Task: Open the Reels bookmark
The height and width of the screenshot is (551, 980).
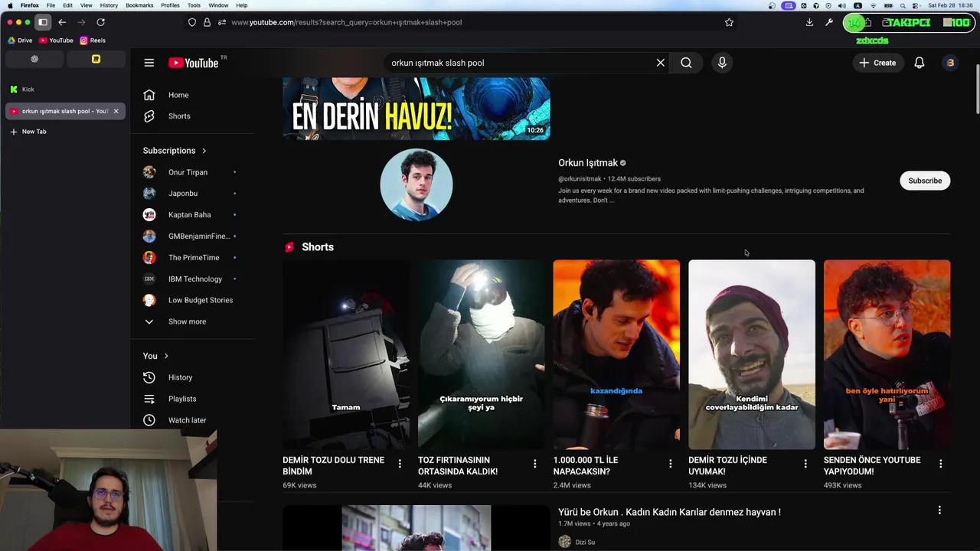Action: click(93, 41)
